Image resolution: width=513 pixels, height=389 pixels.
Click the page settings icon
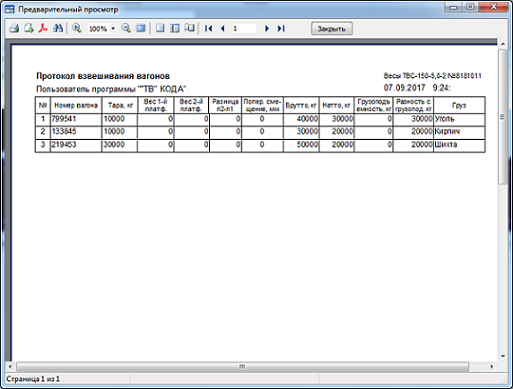coord(189,28)
